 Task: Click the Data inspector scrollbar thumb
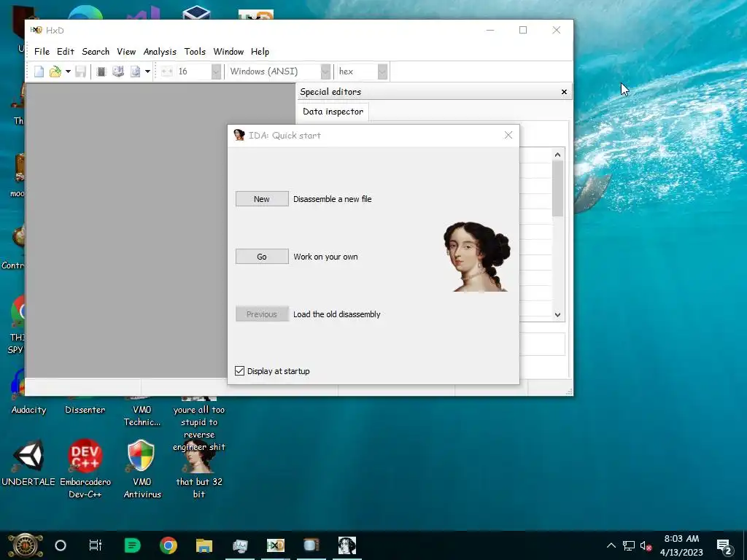point(558,189)
